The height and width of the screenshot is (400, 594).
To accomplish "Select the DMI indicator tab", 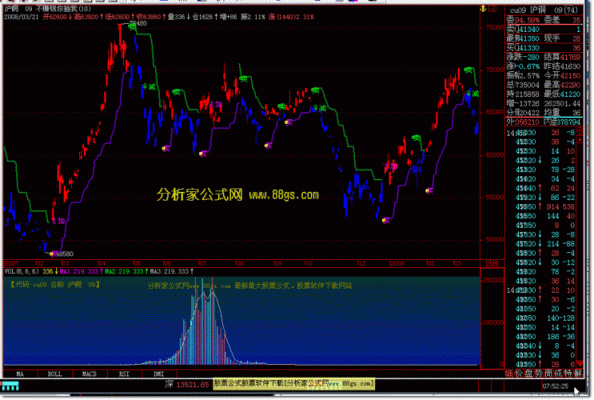I will pyautogui.click(x=159, y=374).
